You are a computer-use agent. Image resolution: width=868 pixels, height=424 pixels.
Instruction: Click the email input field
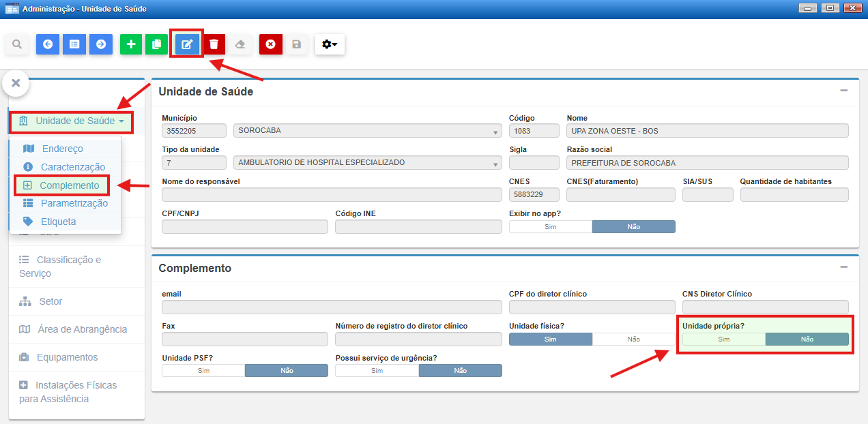(332, 307)
